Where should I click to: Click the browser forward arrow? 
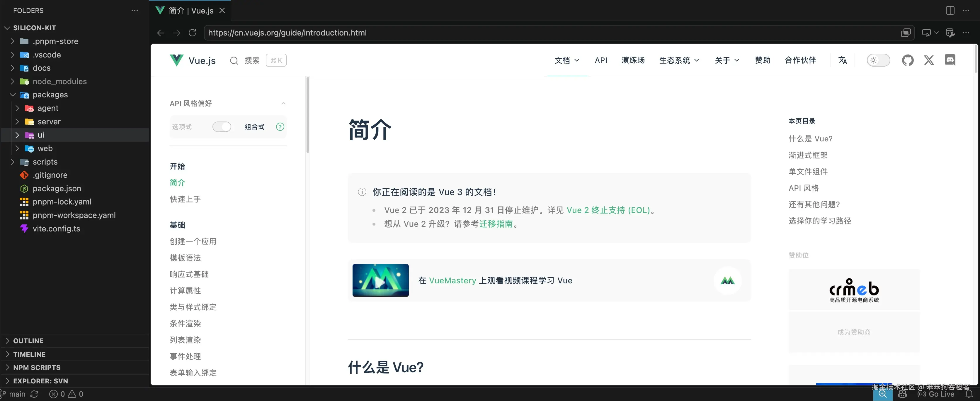point(176,33)
